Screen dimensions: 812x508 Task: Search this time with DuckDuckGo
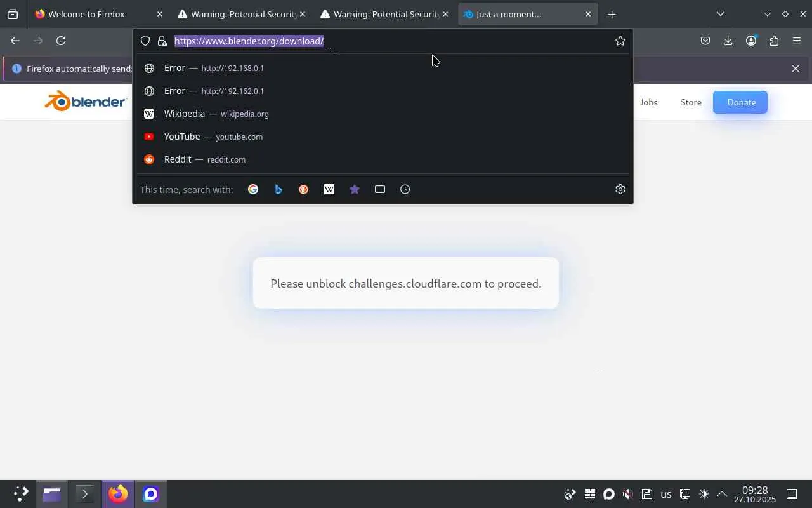[x=304, y=189]
